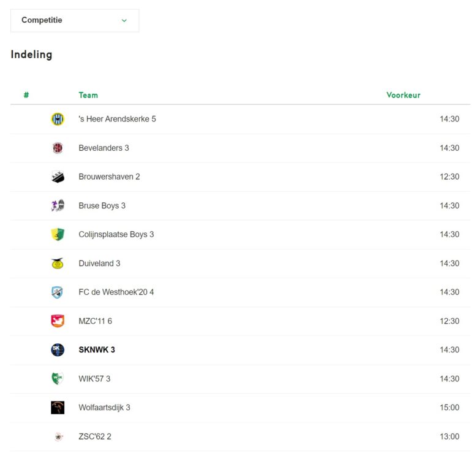Click 13:00 time for ZSC'62 2
Screen dimensions: 476x461
click(450, 436)
